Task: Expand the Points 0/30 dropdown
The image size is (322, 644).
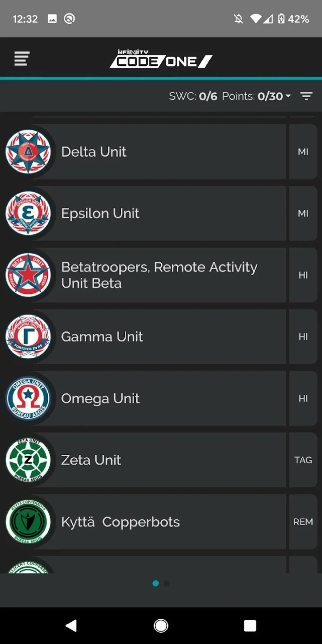Action: tap(273, 96)
